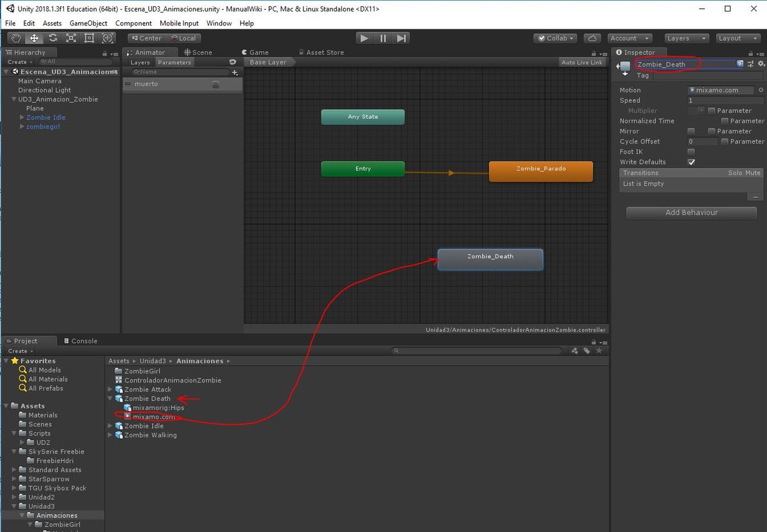This screenshot has width=767, height=532.
Task: Disable the Write Defaults checkbox
Action: coord(691,162)
